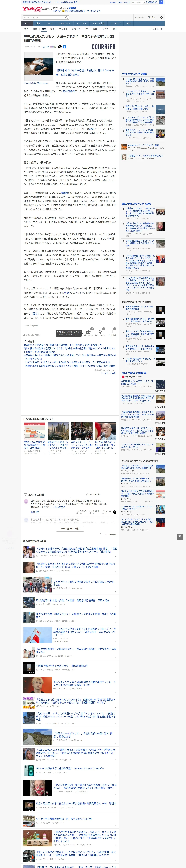Open the ランキング navigation tab
This screenshot has width=186, height=868.
[x=115, y=24]
